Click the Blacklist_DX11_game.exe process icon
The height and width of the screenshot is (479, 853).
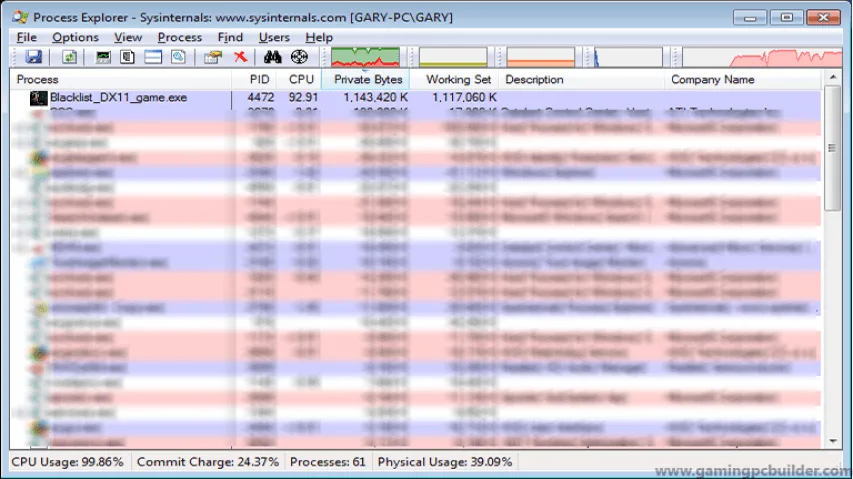[x=39, y=98]
